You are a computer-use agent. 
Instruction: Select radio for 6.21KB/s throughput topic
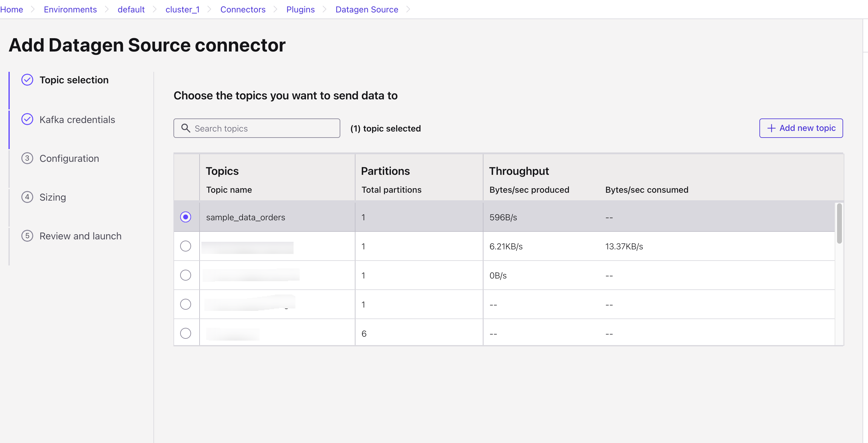tap(185, 246)
